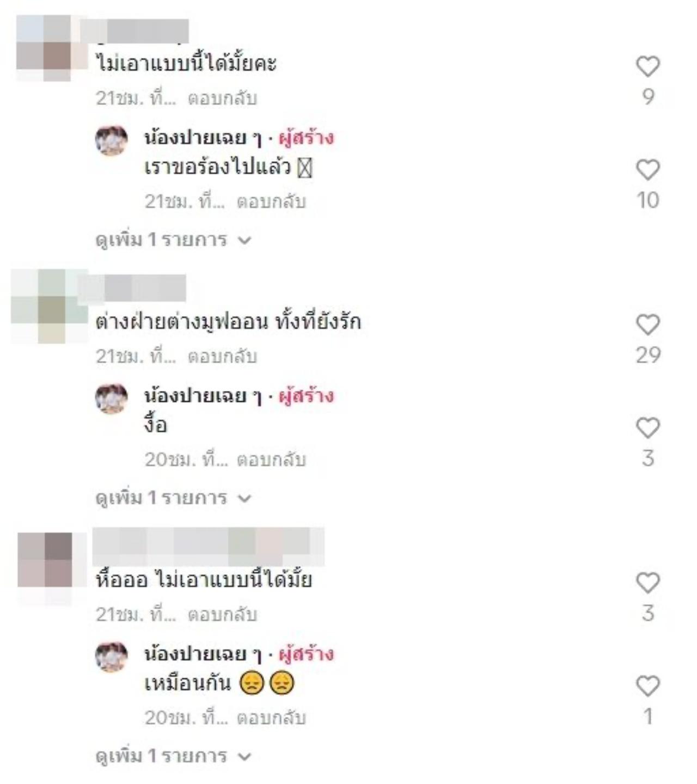Like the comment with 9 likes
Screen dimensions: 697x784
(x=648, y=66)
